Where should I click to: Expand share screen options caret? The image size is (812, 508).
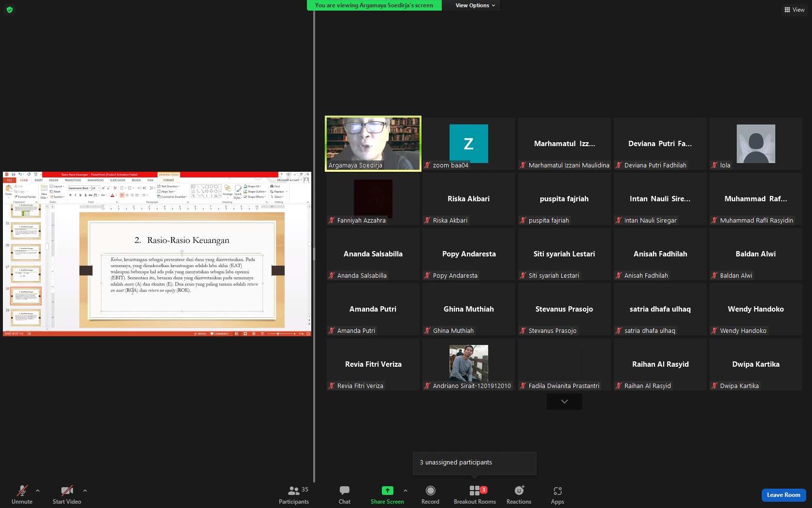(406, 491)
